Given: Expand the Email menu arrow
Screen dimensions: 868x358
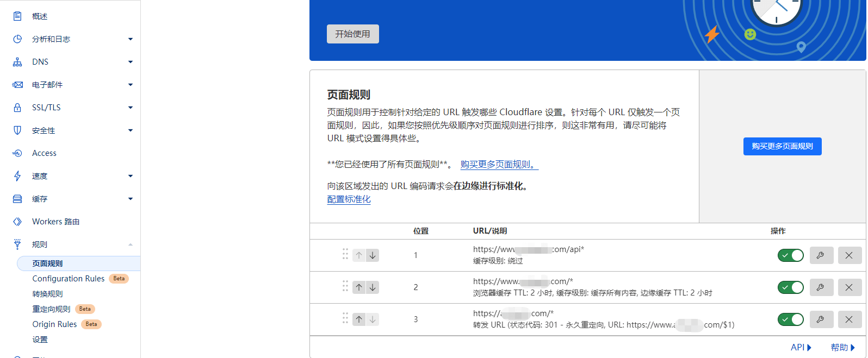Looking at the screenshot, I should point(131,85).
